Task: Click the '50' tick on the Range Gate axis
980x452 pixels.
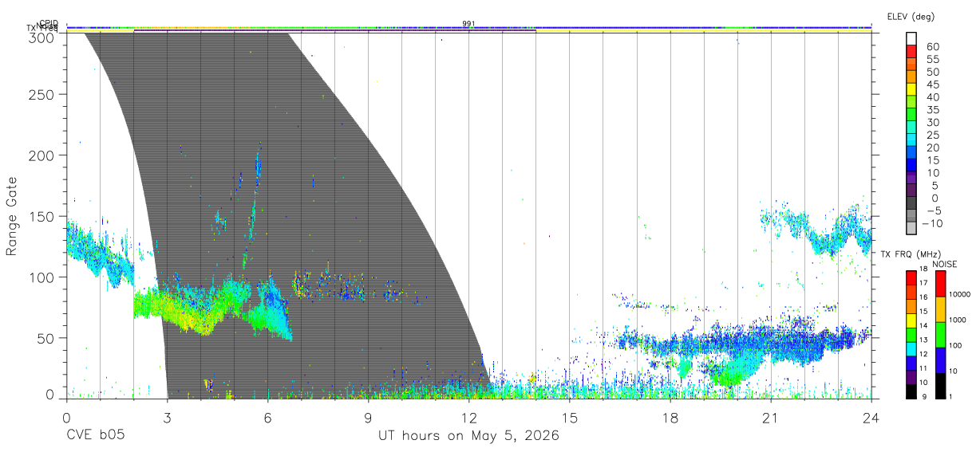Action: click(45, 337)
